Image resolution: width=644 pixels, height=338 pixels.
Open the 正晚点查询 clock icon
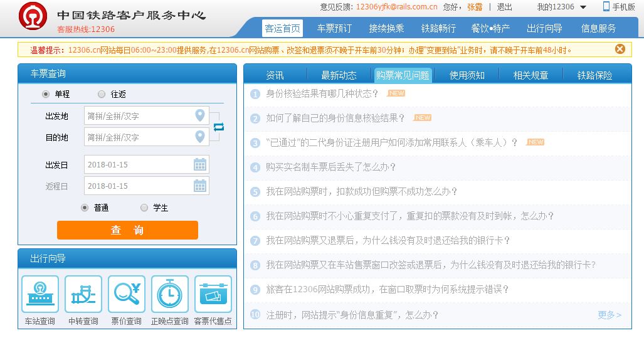coord(170,294)
